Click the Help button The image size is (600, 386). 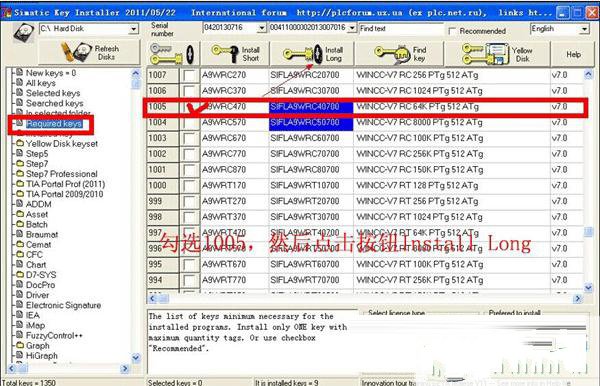tap(573, 54)
